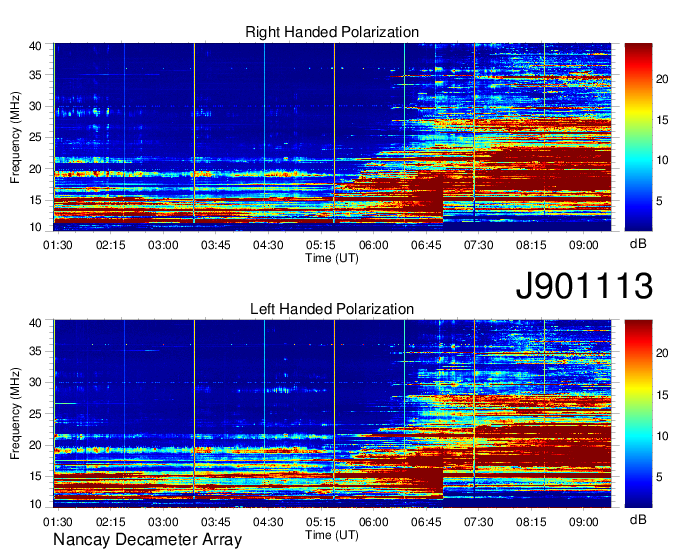The width and height of the screenshot is (680, 552).
Task: Click the bottom plot's Time (UT) axis label
Action: 332,535
